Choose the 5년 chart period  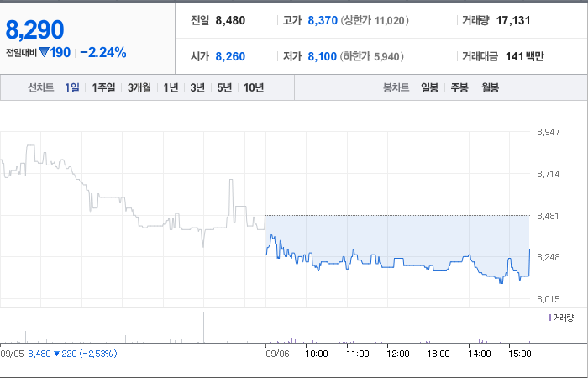coord(224,87)
